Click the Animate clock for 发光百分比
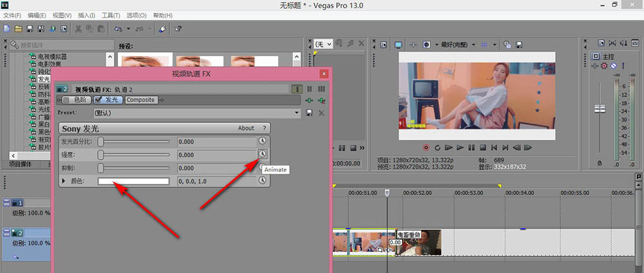644x273 pixels. point(263,141)
